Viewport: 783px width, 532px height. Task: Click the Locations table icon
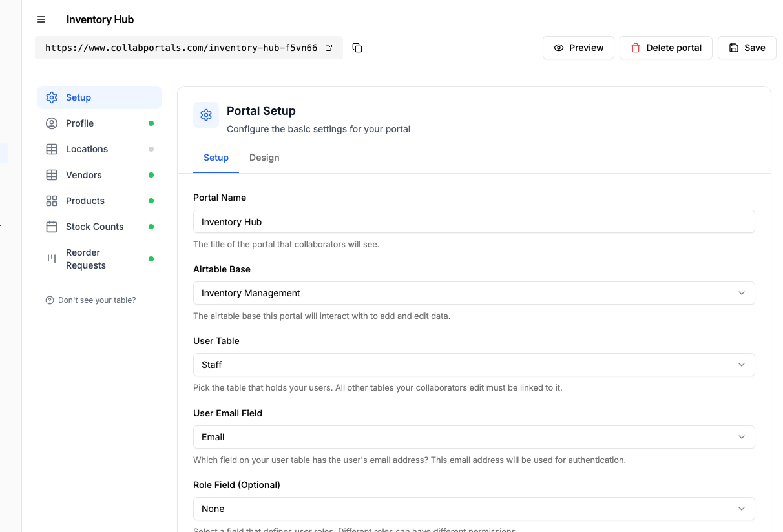point(52,149)
